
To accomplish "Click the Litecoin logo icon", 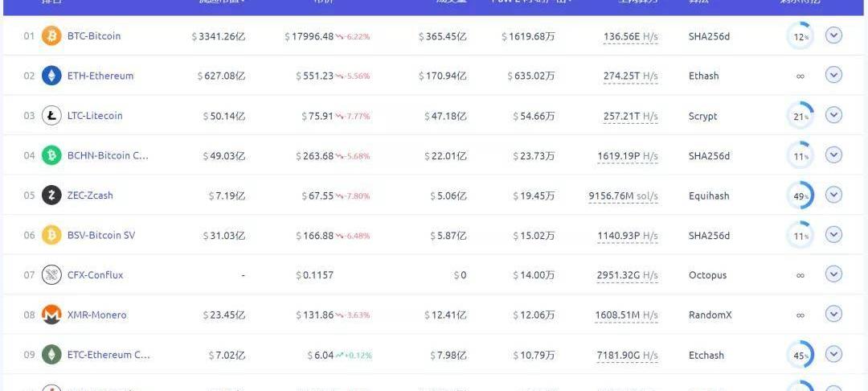I will tap(51, 116).
